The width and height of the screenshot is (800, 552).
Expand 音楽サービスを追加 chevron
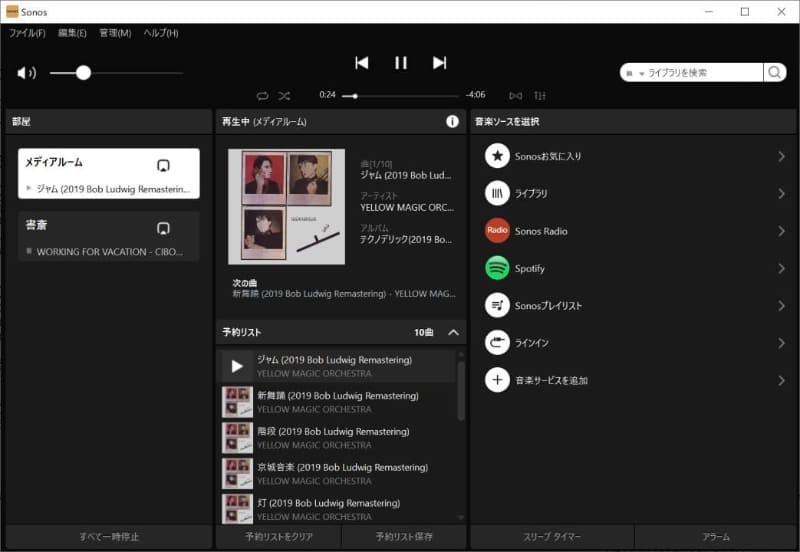tap(781, 380)
